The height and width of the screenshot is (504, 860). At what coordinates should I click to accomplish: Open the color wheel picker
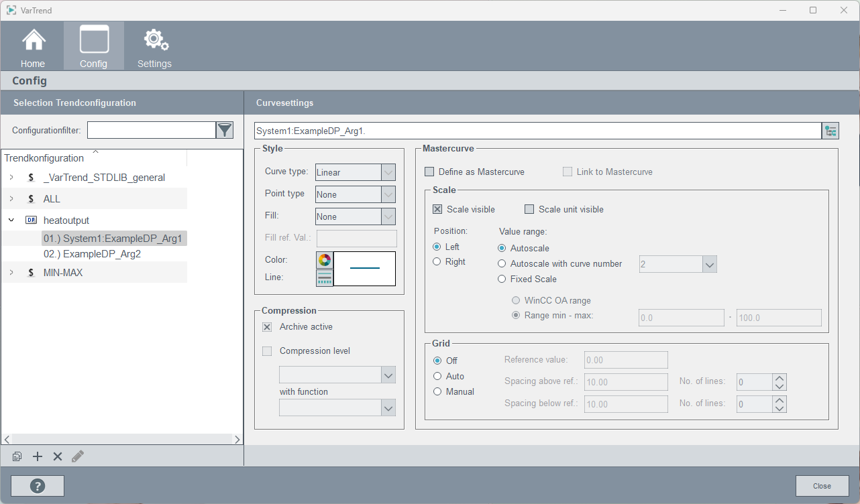coord(325,260)
